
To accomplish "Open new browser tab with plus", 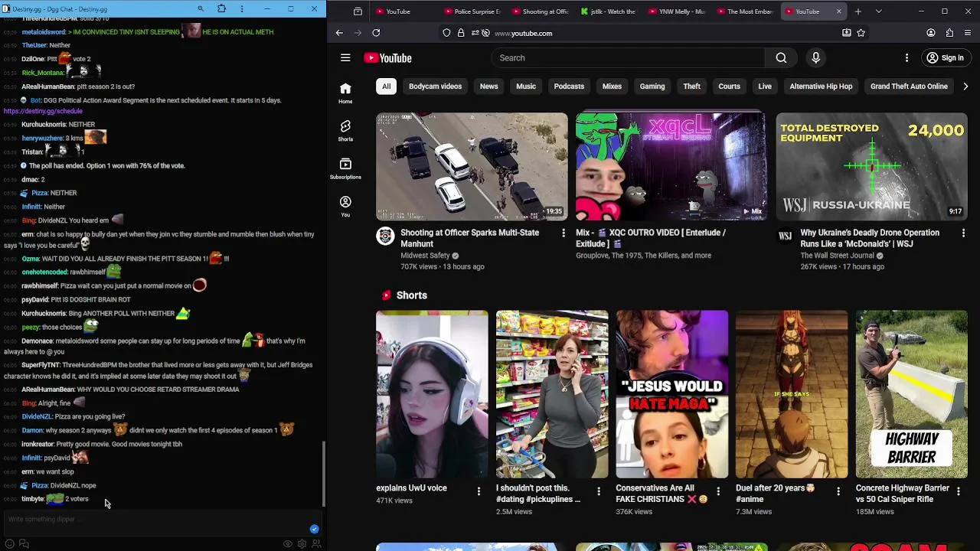I will click(x=858, y=11).
